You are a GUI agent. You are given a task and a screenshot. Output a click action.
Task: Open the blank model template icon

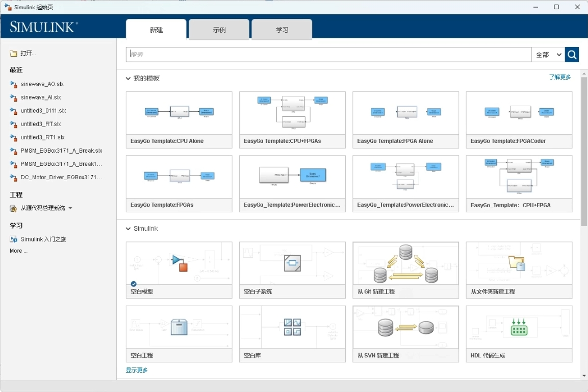tap(179, 263)
